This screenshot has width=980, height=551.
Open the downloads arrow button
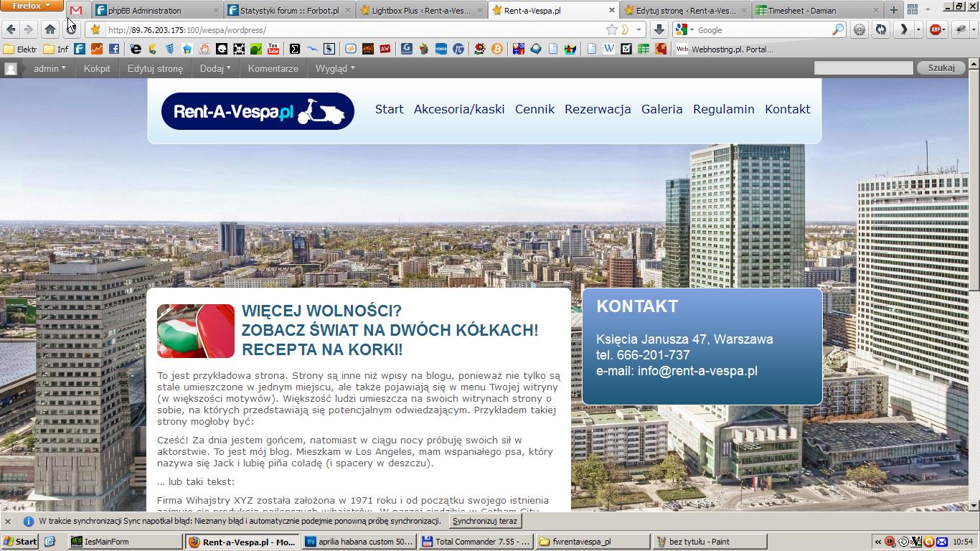[x=659, y=29]
